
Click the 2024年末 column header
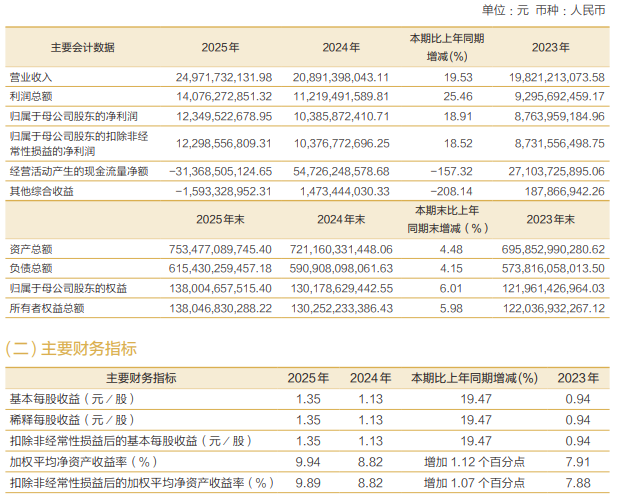coord(341,219)
